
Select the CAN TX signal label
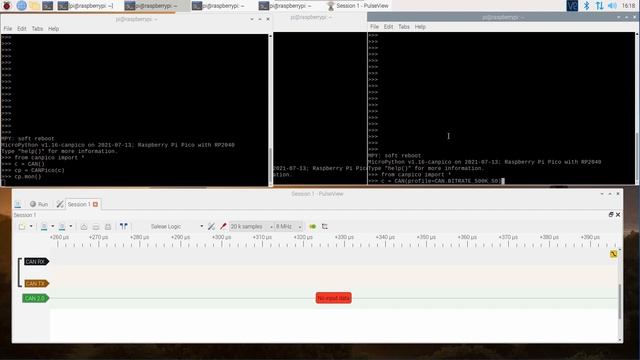(x=36, y=283)
